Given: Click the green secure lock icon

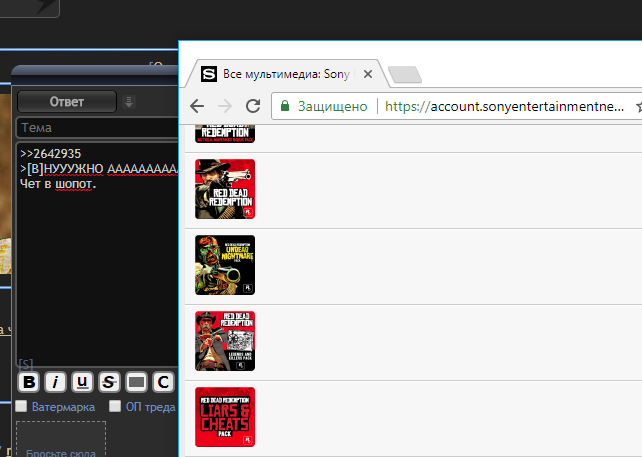Looking at the screenshot, I should point(285,106).
